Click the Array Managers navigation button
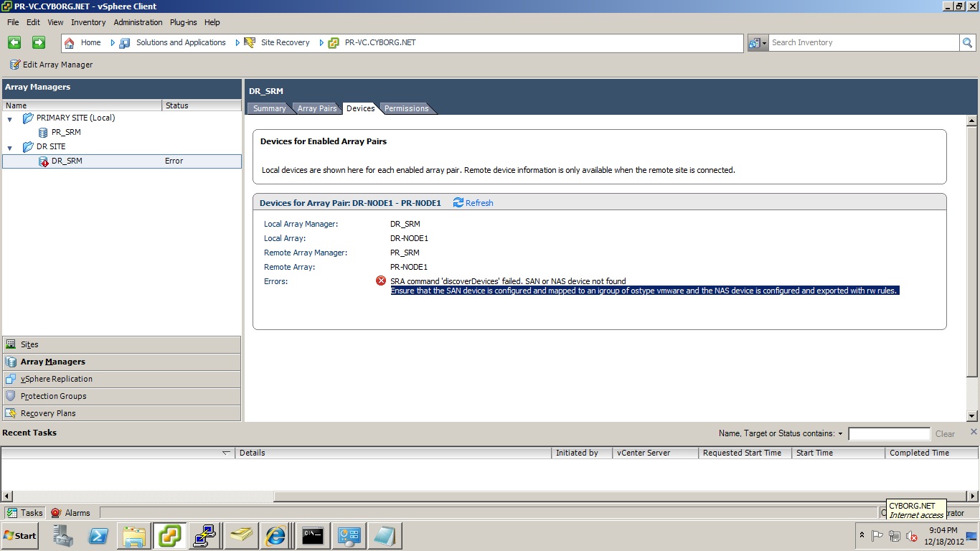 coord(121,362)
